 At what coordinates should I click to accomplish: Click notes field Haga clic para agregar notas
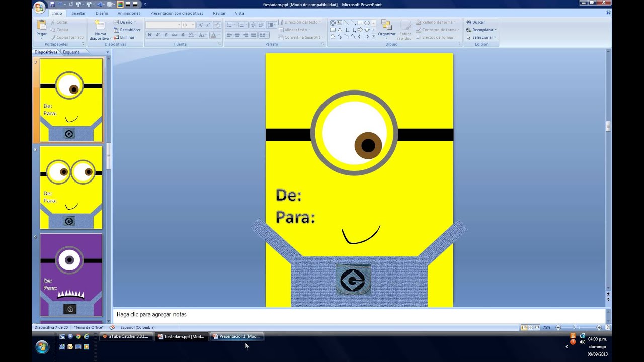click(359, 315)
